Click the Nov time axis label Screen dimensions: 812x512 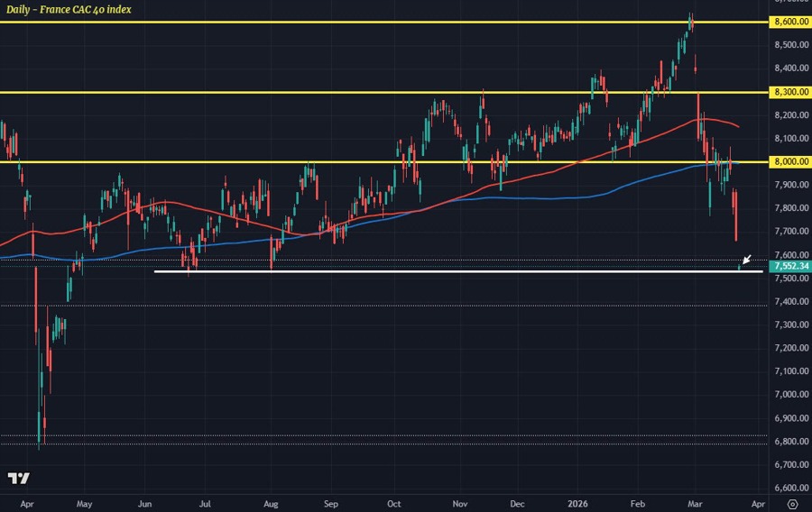(x=460, y=504)
